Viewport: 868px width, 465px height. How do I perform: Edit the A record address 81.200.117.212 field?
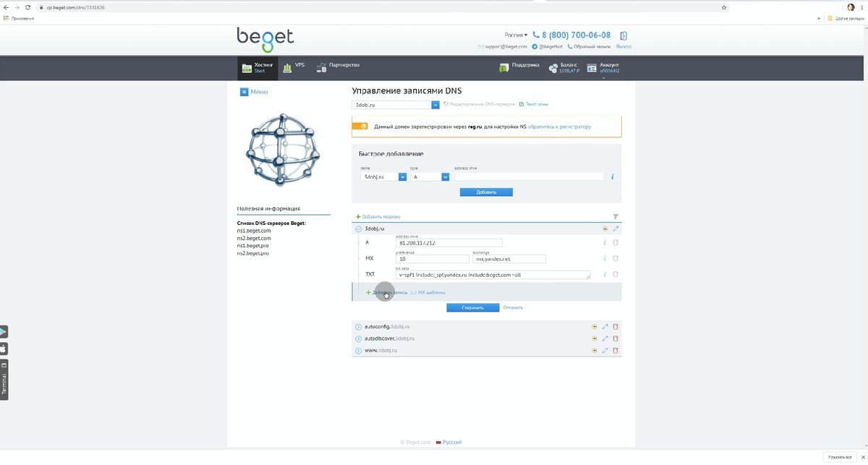tap(449, 243)
